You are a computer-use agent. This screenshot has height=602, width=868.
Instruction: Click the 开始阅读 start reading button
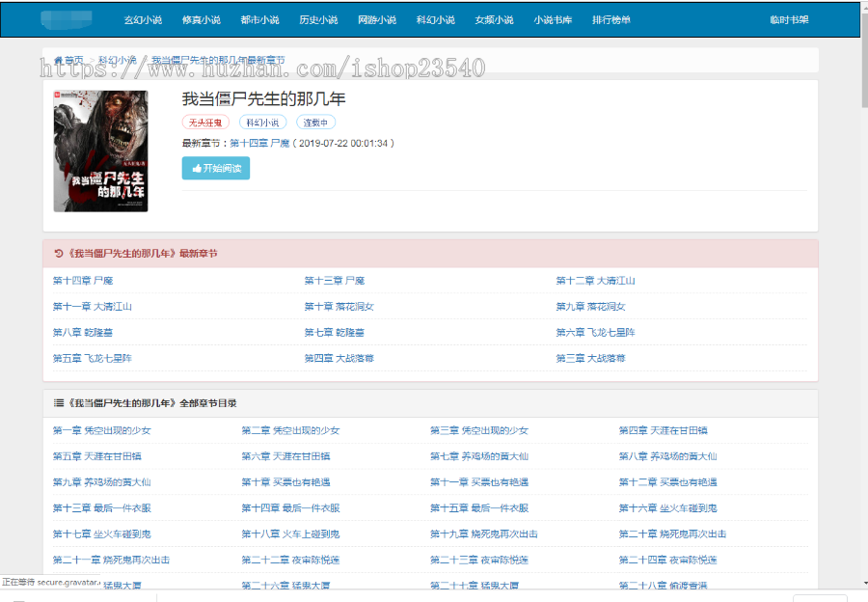coord(214,167)
